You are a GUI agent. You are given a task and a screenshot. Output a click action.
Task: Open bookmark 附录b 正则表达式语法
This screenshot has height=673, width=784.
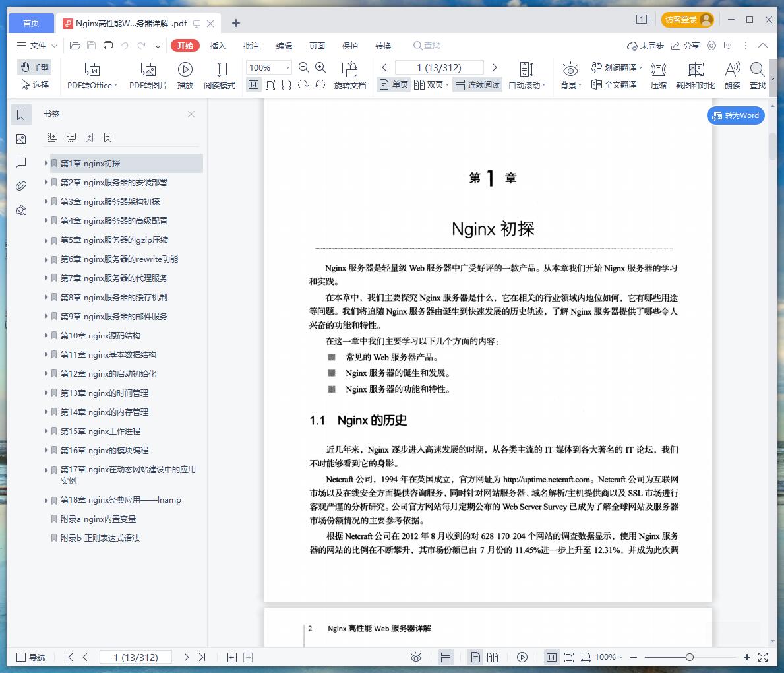tap(100, 538)
